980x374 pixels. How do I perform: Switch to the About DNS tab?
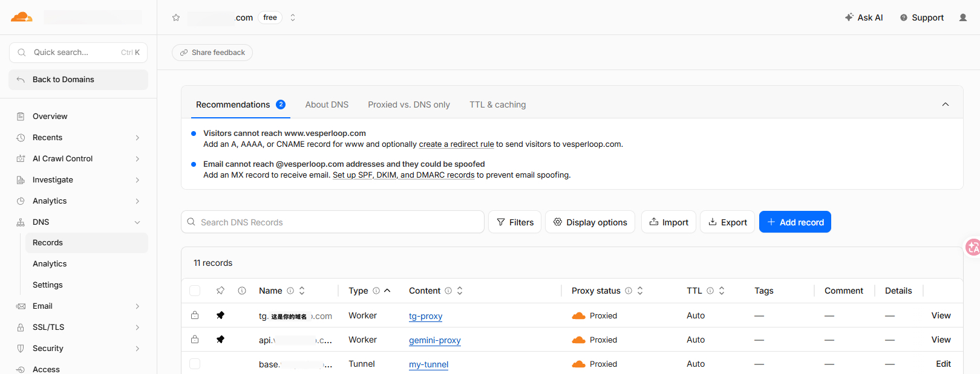(327, 105)
